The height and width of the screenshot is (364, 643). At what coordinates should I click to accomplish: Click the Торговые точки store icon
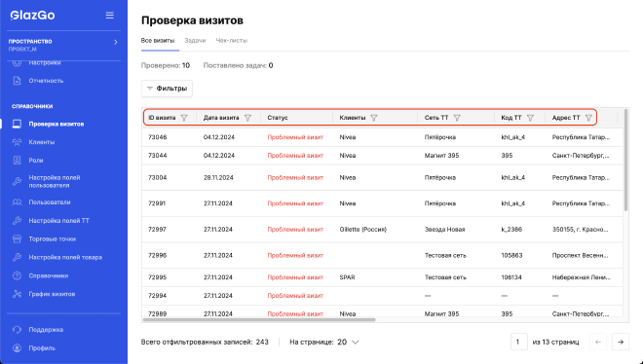click(17, 238)
